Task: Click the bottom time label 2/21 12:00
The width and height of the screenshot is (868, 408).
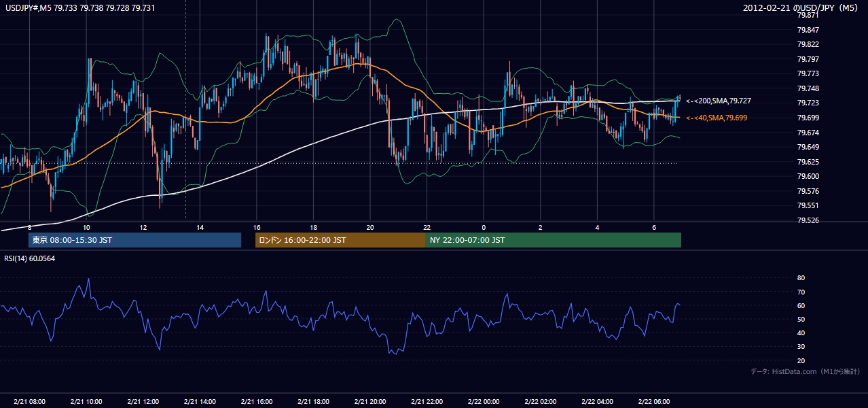Action: 143,402
